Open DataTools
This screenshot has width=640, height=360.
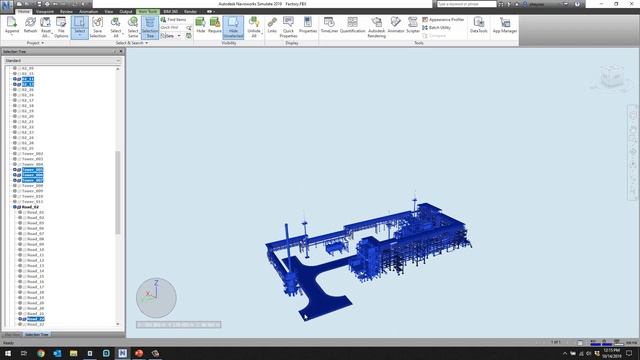click(x=478, y=25)
